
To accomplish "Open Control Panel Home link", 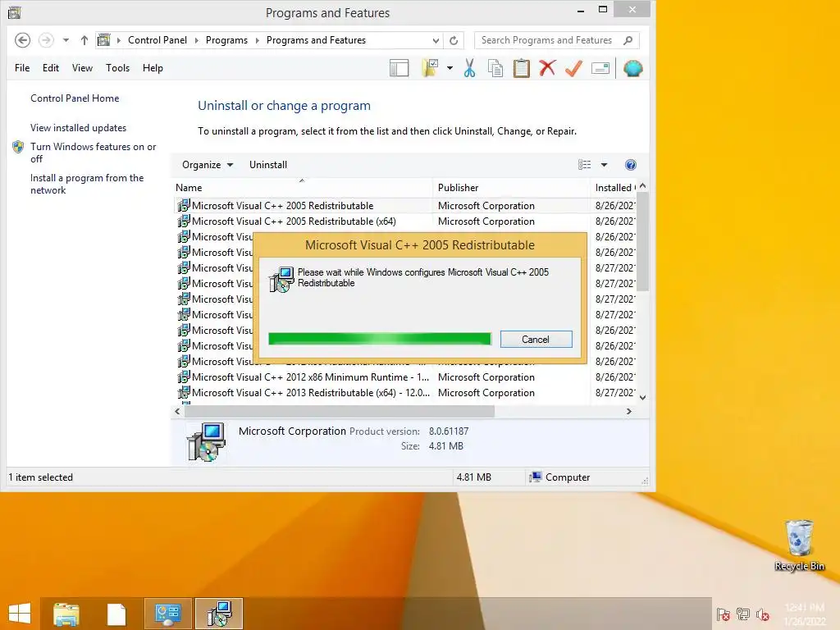I will coord(75,98).
